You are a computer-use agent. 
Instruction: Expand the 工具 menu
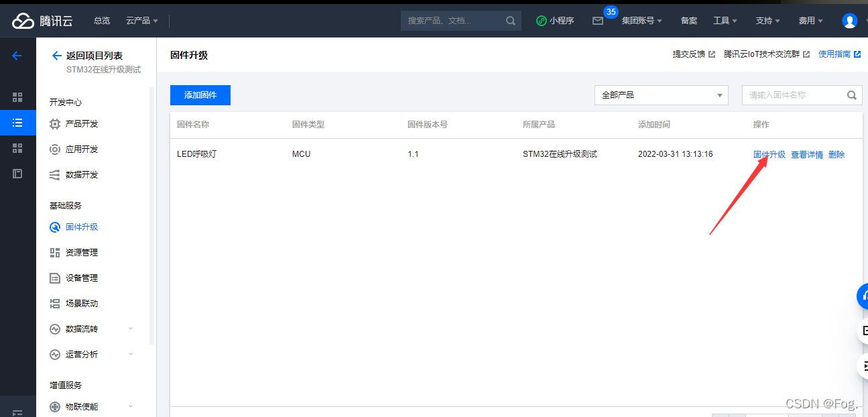point(725,21)
